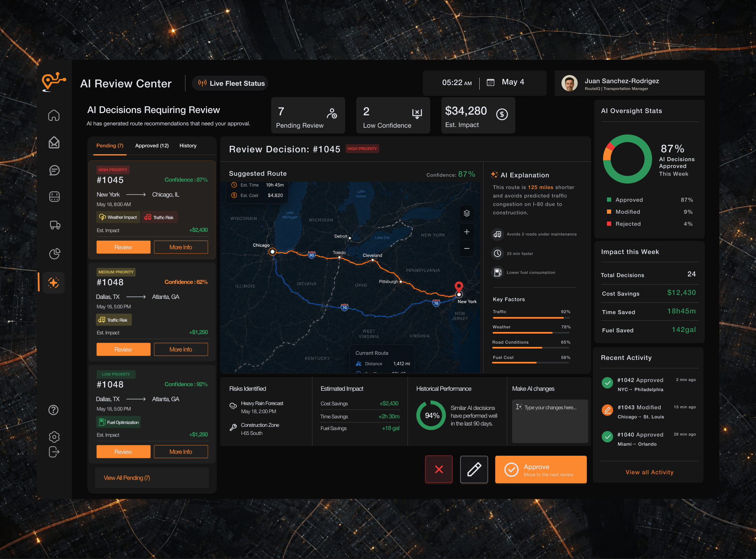Open the mail inbox sidebar icon
Viewport: 756px width, 559px height.
(54, 143)
